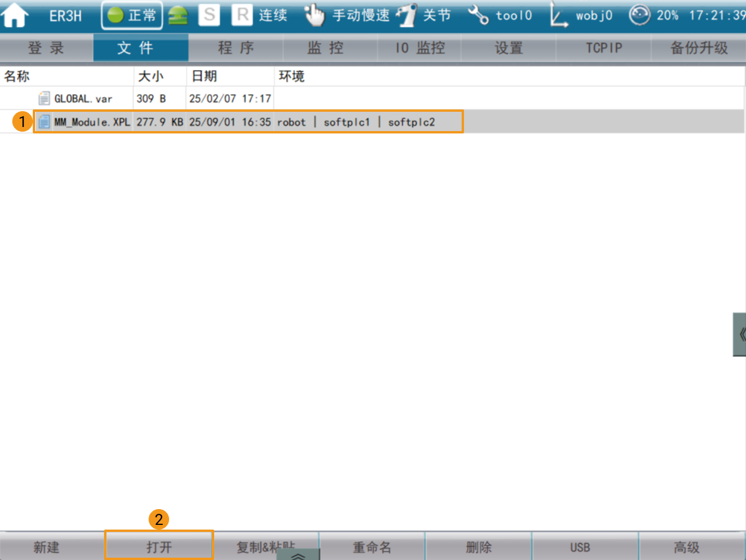Sort by the 名称 column header
Screen dimensions: 746x560
[x=67, y=76]
